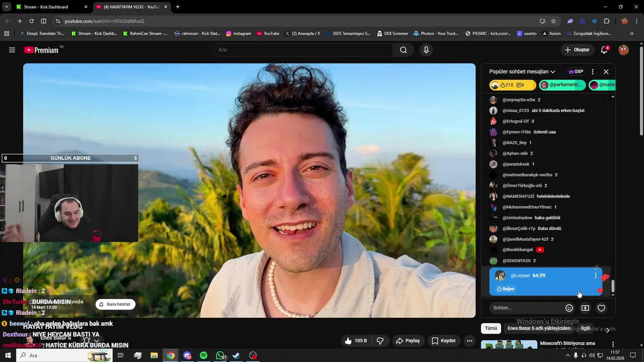Click the Oluştur create button
644x362 pixels.
coord(577,50)
